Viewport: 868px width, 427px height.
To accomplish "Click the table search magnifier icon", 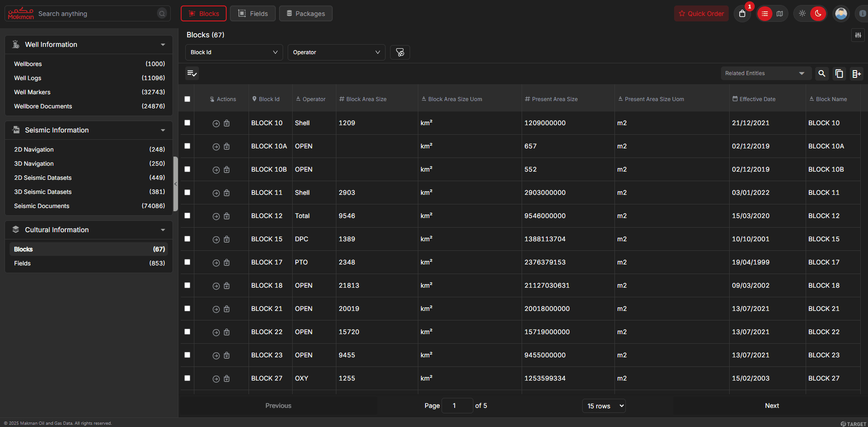I will 822,73.
